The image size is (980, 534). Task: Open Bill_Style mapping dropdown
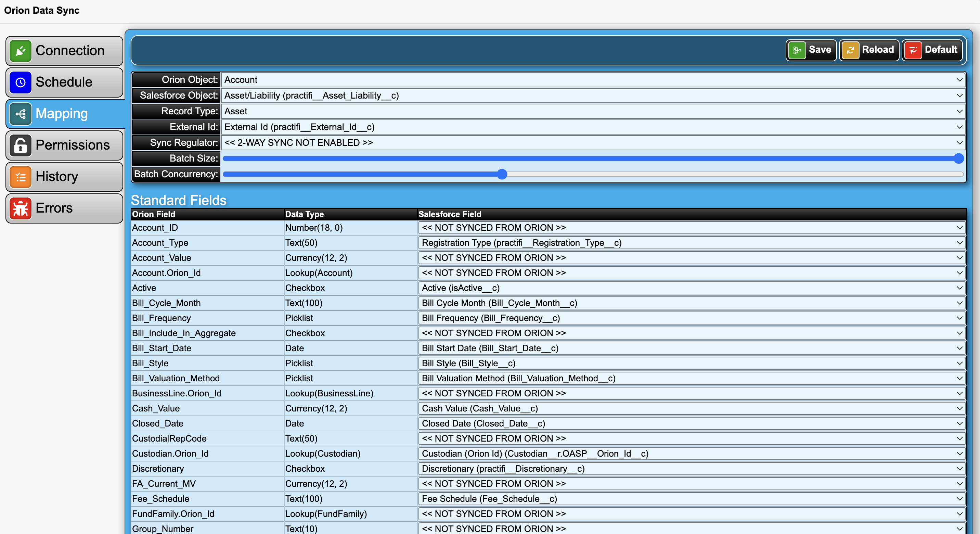coord(692,364)
